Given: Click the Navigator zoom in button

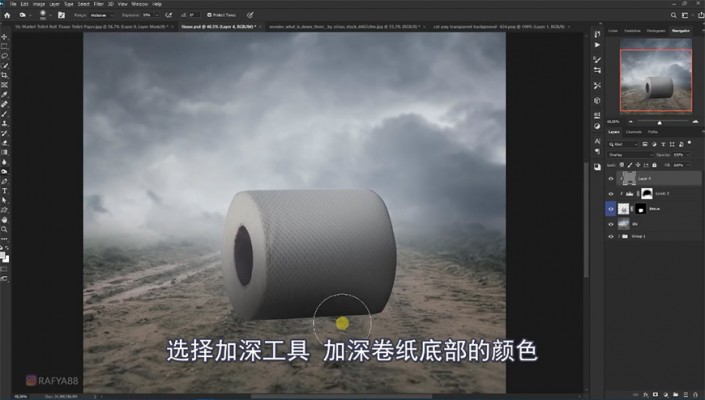Looking at the screenshot, I should [696, 121].
